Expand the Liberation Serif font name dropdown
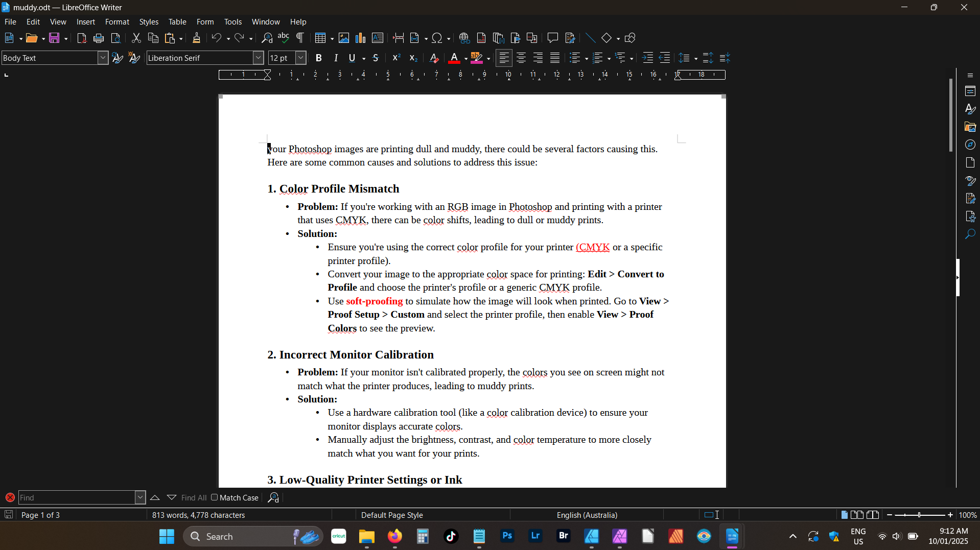 pos(259,58)
